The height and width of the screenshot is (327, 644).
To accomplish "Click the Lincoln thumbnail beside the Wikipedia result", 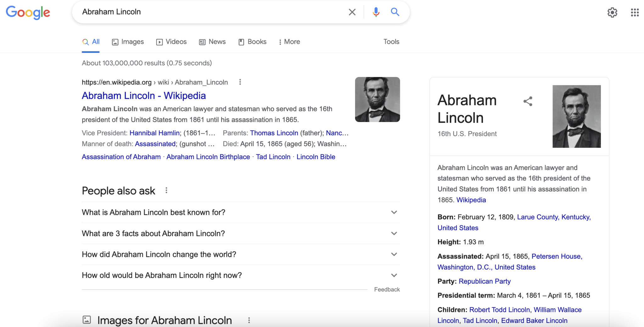I will (x=377, y=99).
